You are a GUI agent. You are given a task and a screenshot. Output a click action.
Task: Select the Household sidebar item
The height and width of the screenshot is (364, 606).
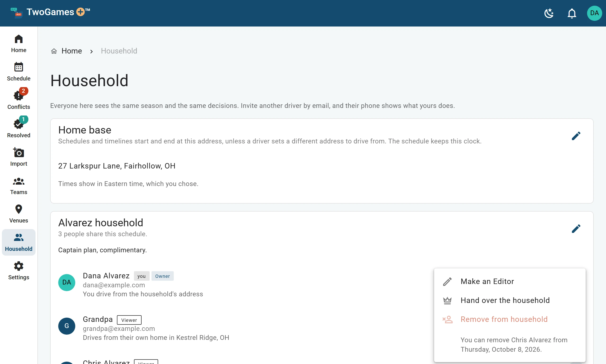19,242
